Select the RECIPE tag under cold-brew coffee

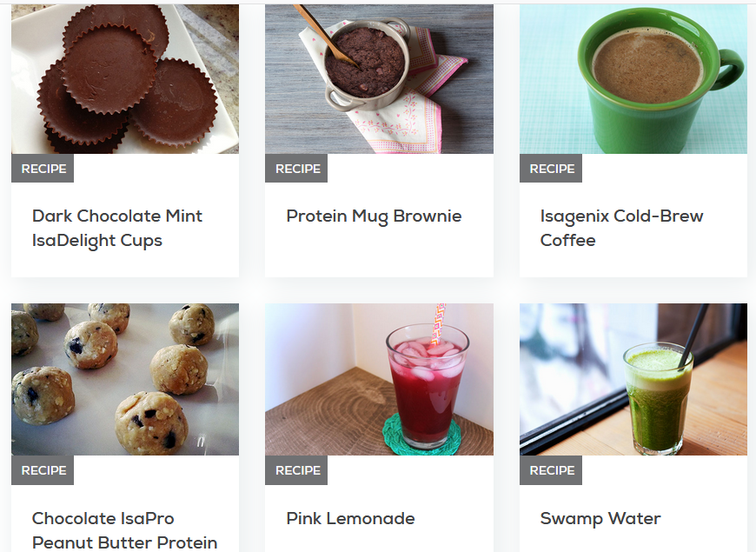551,169
